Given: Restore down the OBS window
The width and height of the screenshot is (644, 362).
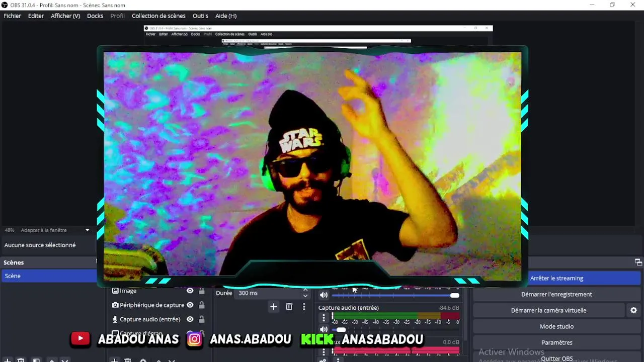Looking at the screenshot, I should [612, 5].
